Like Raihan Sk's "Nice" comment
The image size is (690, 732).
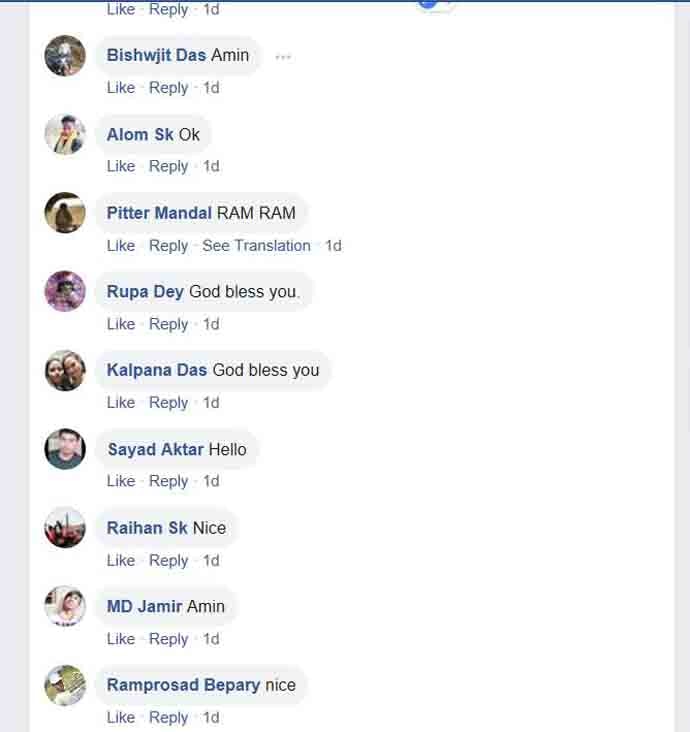click(x=120, y=560)
